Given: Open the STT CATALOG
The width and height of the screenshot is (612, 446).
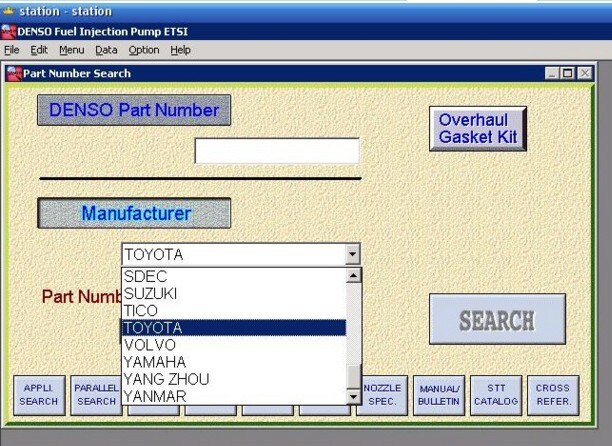Looking at the screenshot, I should (496, 395).
